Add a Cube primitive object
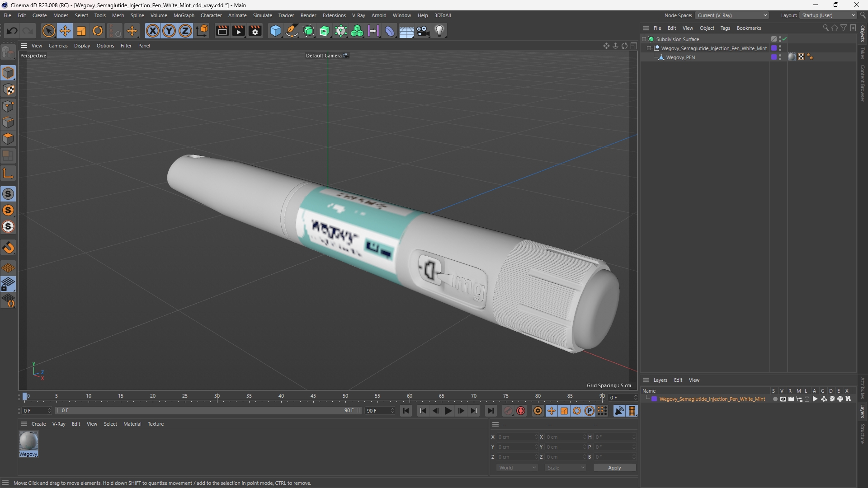The image size is (868, 488). 275,31
